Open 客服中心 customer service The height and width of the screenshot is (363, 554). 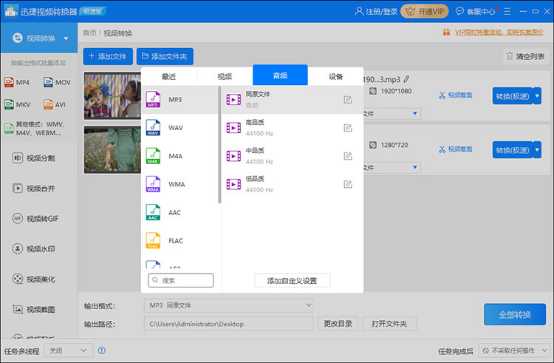pos(476,12)
